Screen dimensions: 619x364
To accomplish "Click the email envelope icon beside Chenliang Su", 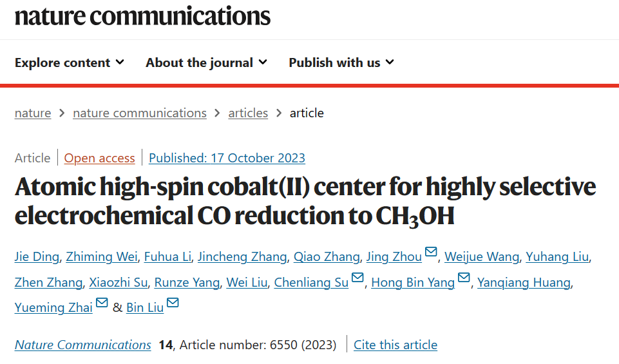I will [x=357, y=277].
